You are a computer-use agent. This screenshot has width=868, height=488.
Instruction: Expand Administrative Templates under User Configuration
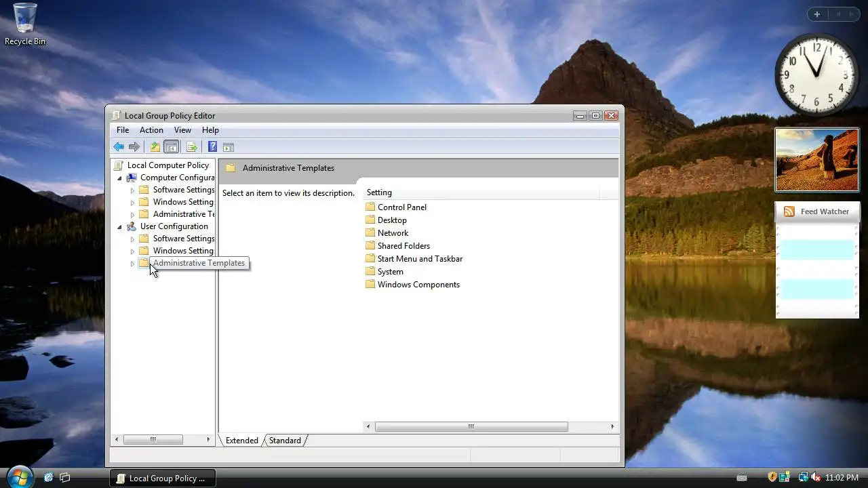click(x=132, y=264)
